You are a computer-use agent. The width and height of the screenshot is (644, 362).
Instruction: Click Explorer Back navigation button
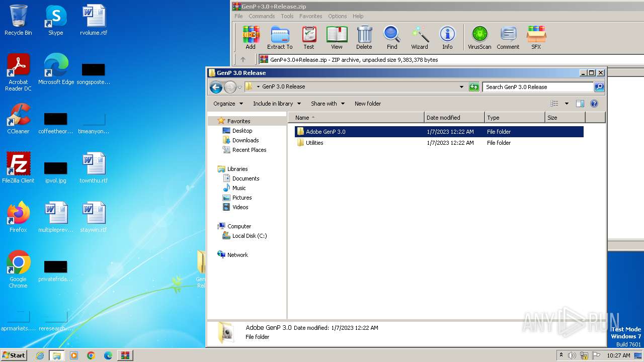pos(216,87)
